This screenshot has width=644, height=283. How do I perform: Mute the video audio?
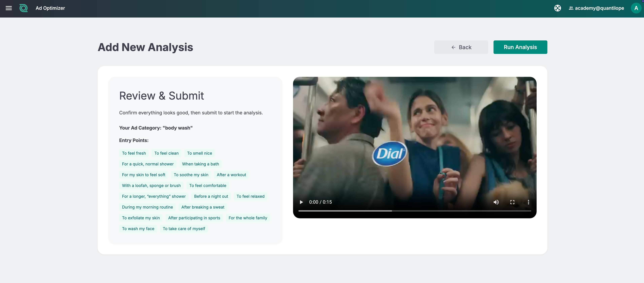click(496, 202)
